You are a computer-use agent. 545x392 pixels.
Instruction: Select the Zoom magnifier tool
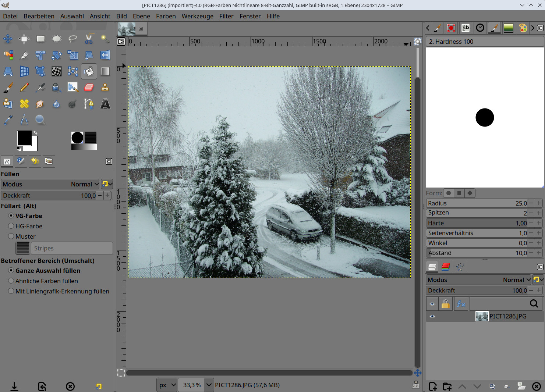(x=40, y=120)
